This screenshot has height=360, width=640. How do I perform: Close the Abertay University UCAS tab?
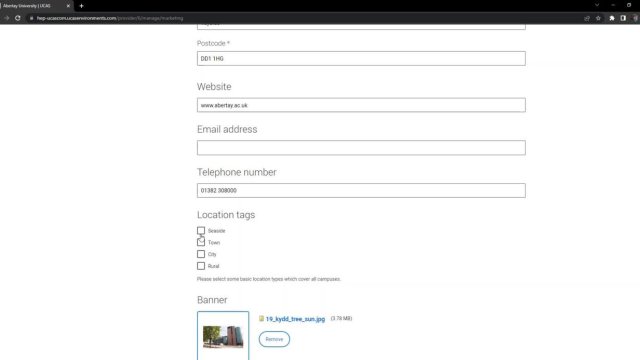(68, 6)
